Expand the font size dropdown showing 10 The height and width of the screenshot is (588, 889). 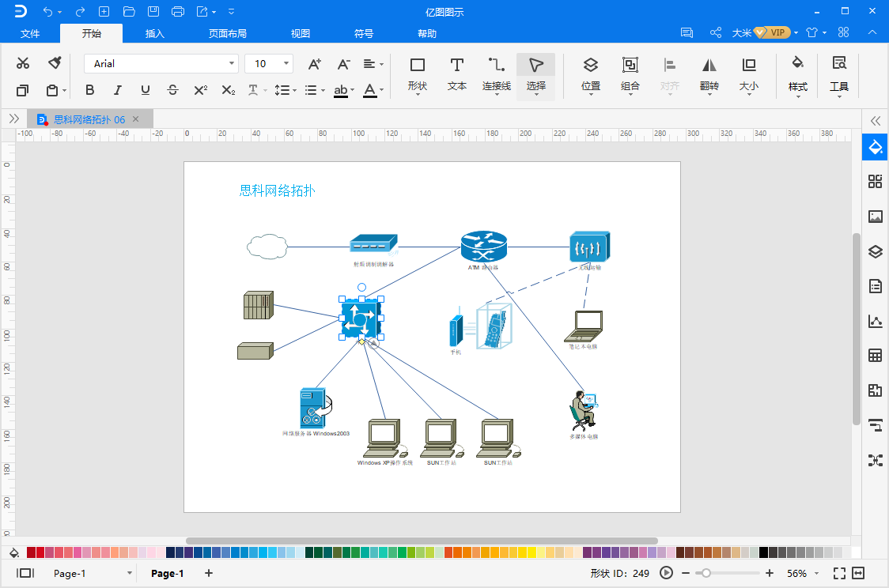pos(286,63)
